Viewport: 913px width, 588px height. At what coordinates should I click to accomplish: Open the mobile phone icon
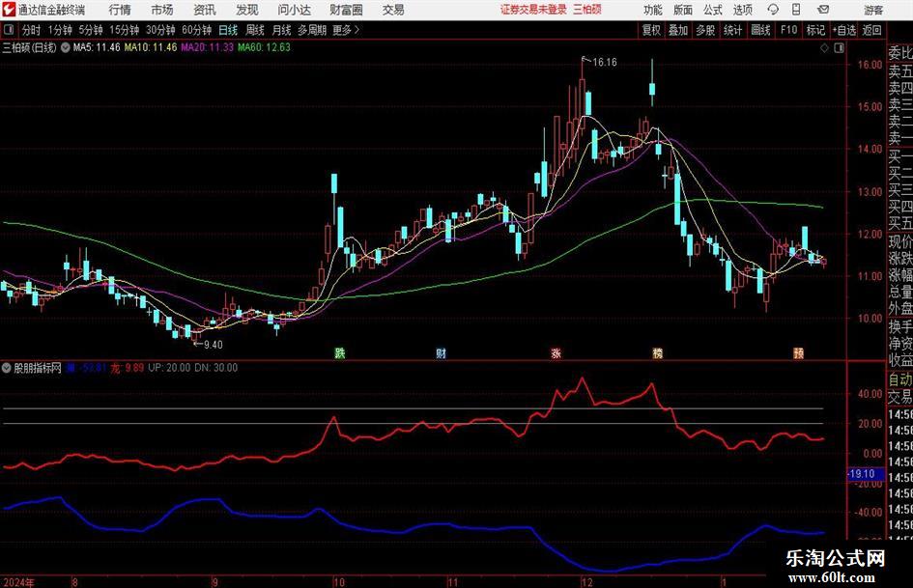point(796,10)
